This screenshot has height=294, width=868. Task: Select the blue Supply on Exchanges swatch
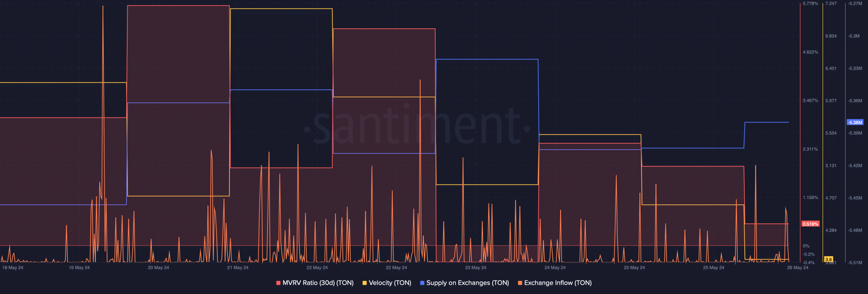[x=422, y=283]
